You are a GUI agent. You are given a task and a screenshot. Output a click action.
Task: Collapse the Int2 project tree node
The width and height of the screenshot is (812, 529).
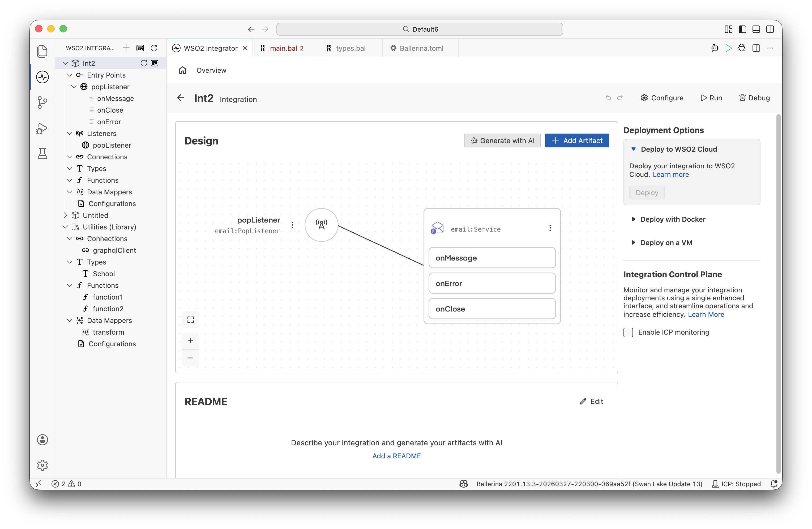[x=65, y=63]
